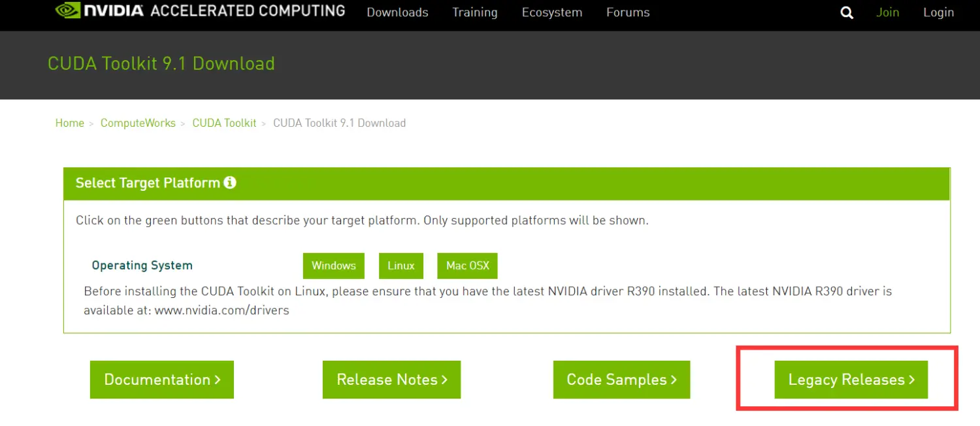Image resolution: width=980 pixels, height=426 pixels.
Task: Click the info icon beside Select Target Platform
Action: click(229, 182)
